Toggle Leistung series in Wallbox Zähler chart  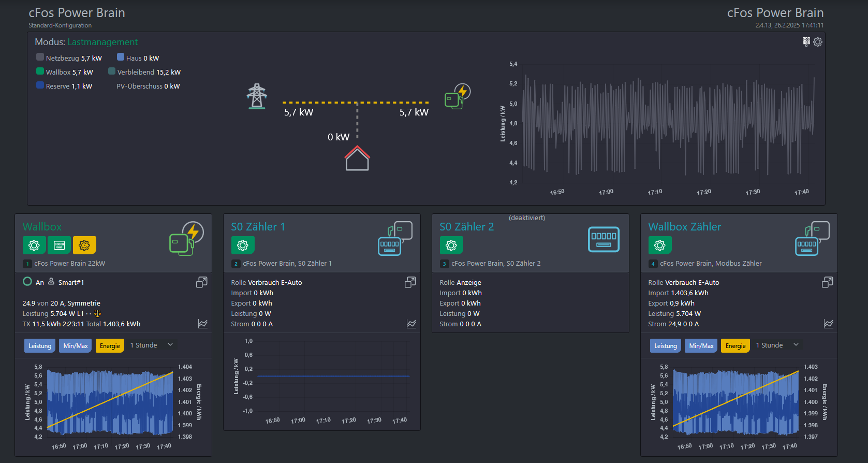666,345
